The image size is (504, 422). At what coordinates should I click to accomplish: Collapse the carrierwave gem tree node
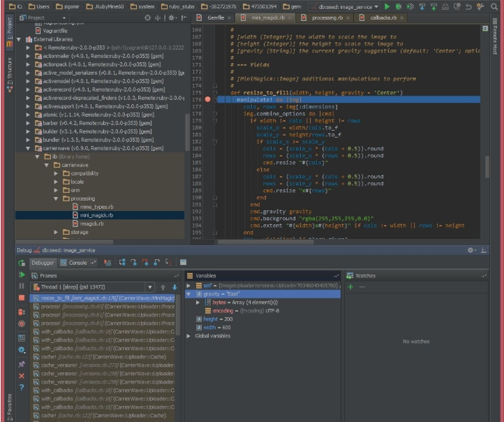pos(28,148)
